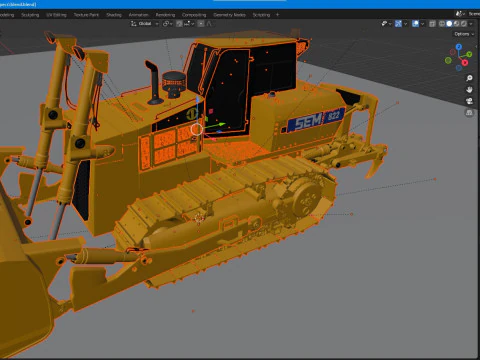480x360 pixels.
Task: Toggle viewport gizmos display
Action: [398, 24]
